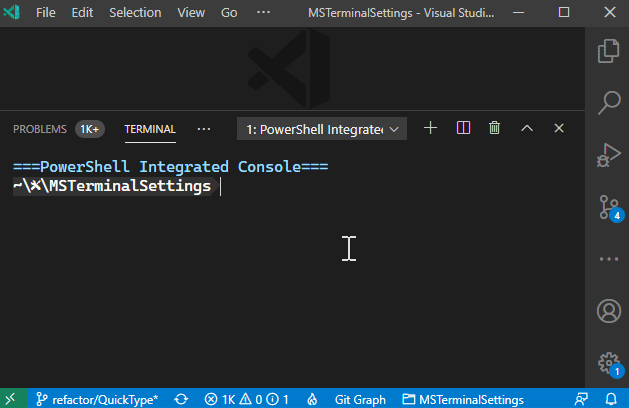Open the View menu
This screenshot has width=629, height=408.
point(191,13)
